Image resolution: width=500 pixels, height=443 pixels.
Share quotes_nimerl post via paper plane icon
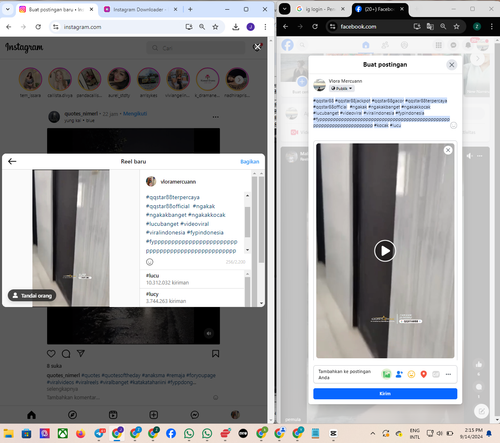[81, 353]
